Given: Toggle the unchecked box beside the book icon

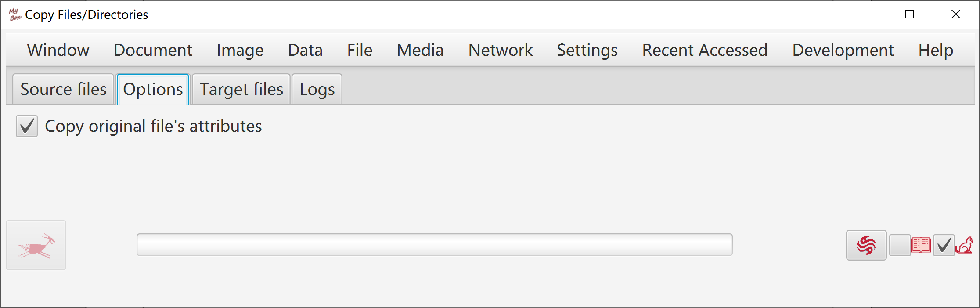Looking at the screenshot, I should coord(900,245).
